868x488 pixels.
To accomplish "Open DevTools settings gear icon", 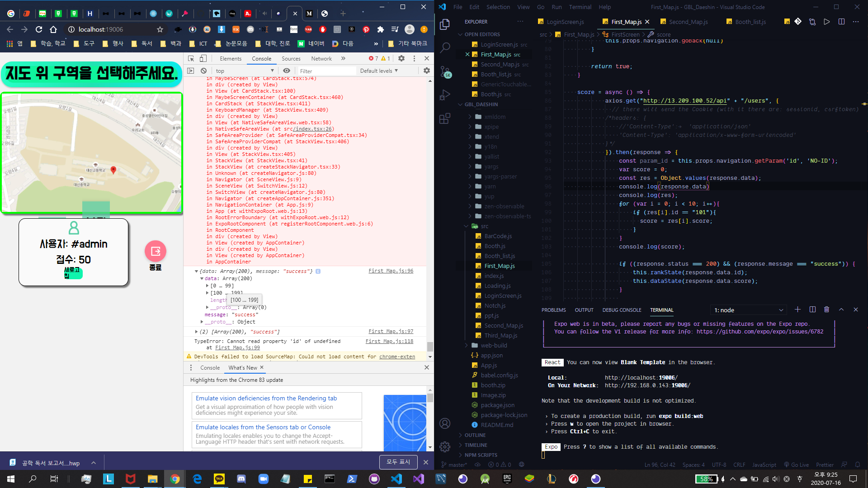I will [401, 58].
